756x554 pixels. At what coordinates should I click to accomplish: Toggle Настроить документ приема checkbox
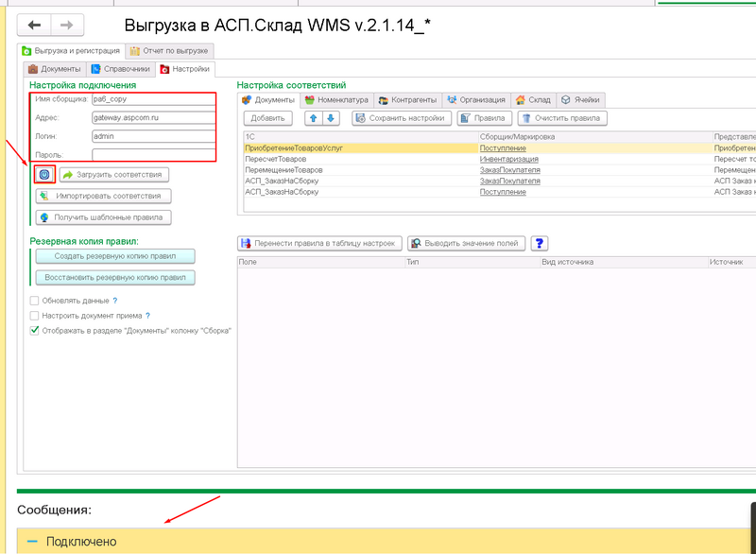35,316
